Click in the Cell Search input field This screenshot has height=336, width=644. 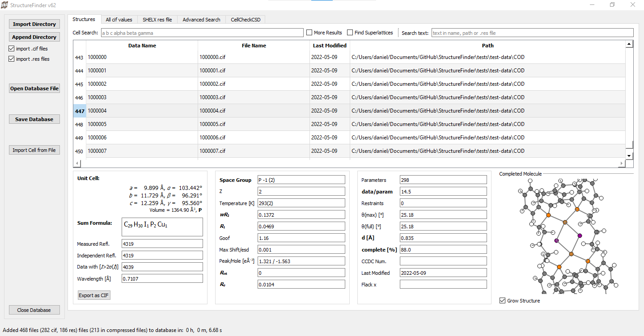(202, 33)
